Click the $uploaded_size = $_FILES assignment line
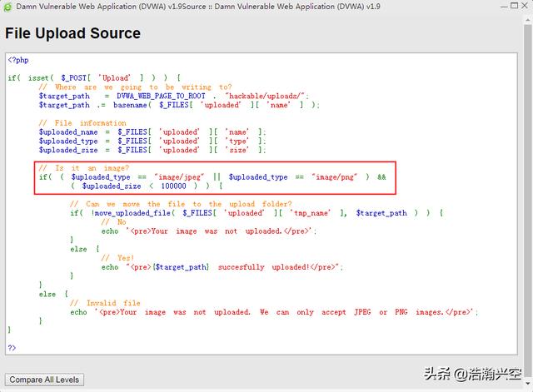Screen dimensions: 533x392 [x=152, y=150]
